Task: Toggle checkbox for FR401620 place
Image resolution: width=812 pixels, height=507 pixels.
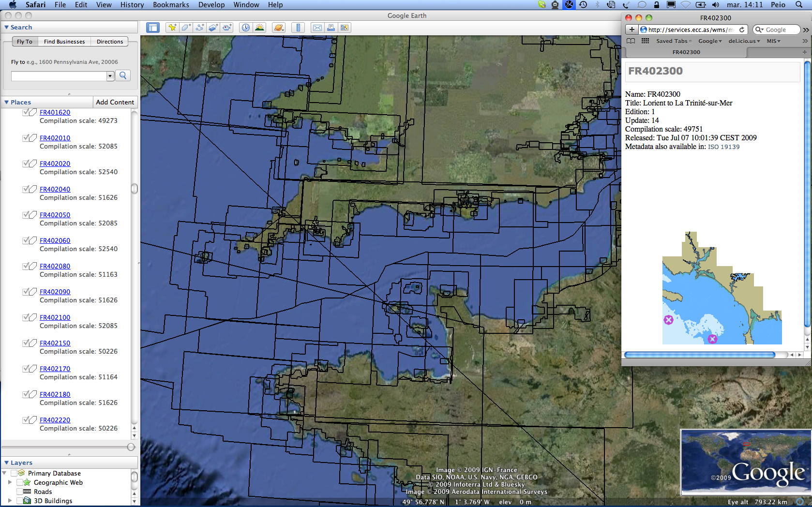Action: [x=26, y=112]
